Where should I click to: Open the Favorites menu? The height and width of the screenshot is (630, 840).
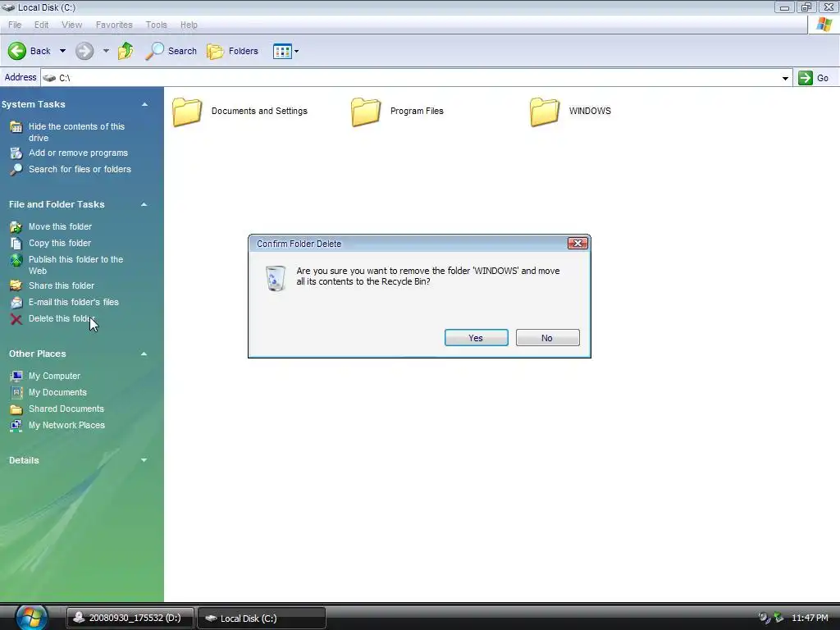pyautogui.click(x=114, y=25)
